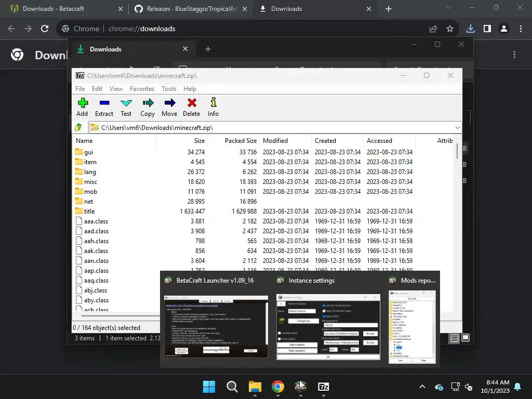Click the Chrome share icon
The height and width of the screenshot is (399, 532).
point(433,29)
